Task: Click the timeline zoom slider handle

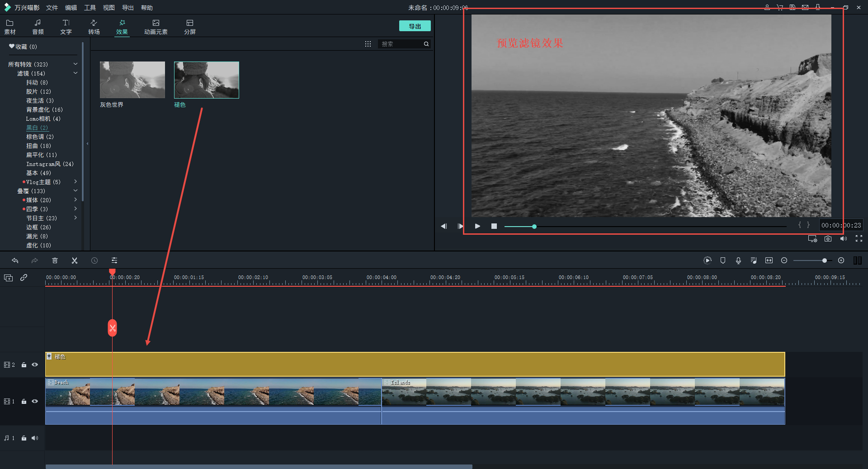Action: click(x=825, y=261)
